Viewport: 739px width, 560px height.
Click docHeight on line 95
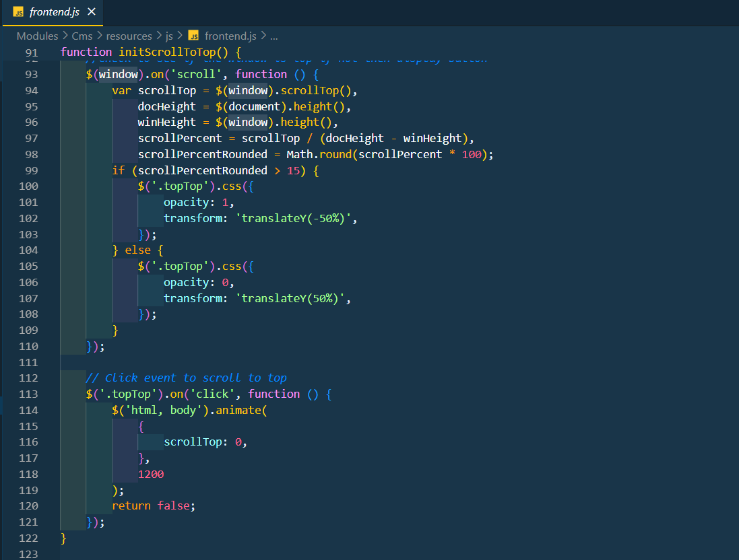point(166,106)
